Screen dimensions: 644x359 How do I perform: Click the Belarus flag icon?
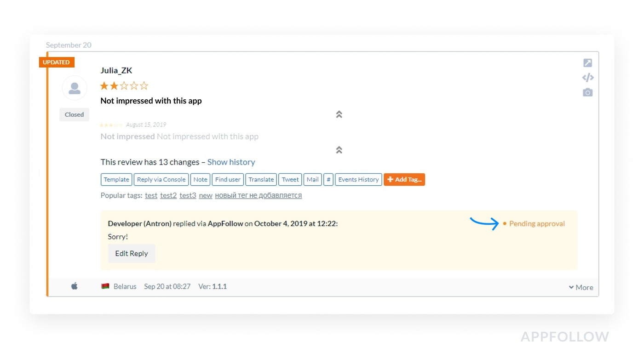point(105,286)
